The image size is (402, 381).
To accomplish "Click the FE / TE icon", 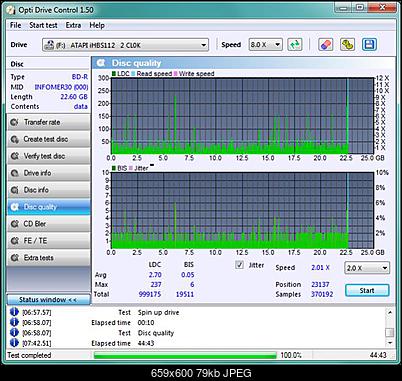I will pyautogui.click(x=15, y=241).
